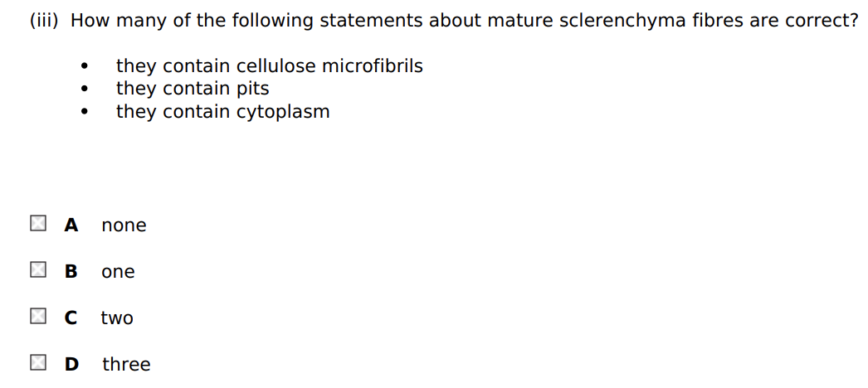868x388 pixels.
Task: Choose the answer text 'three'
Action: pyautogui.click(x=126, y=364)
